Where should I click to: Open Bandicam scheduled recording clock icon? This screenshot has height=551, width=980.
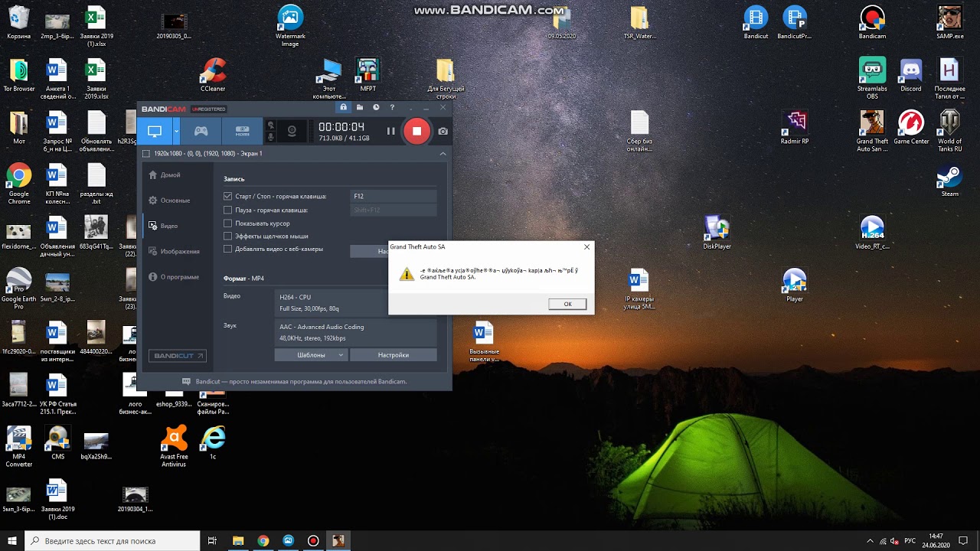376,108
